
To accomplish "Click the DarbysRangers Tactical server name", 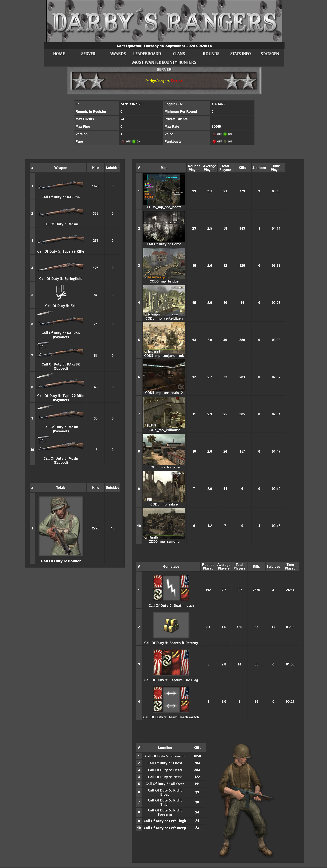I will click(x=164, y=81).
